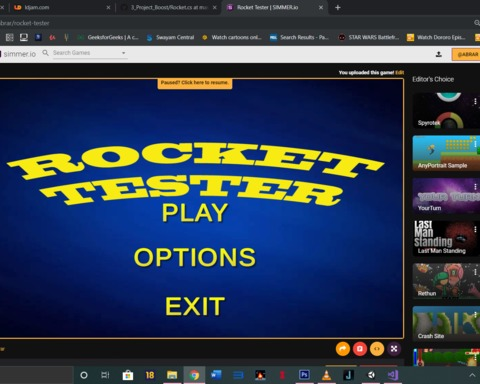
Task: Open Unity from the taskbar
Action: pos(371,375)
